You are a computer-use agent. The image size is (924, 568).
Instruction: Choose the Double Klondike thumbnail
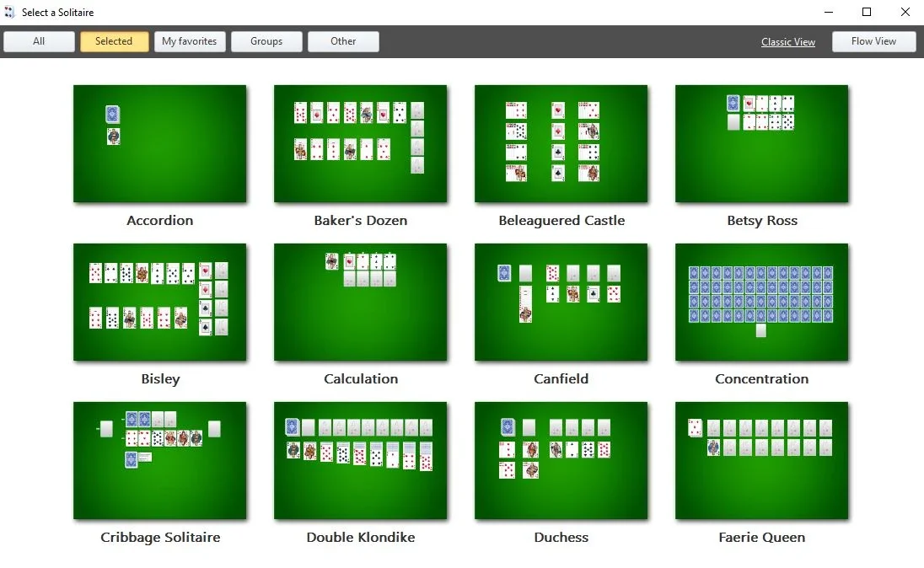click(x=360, y=461)
